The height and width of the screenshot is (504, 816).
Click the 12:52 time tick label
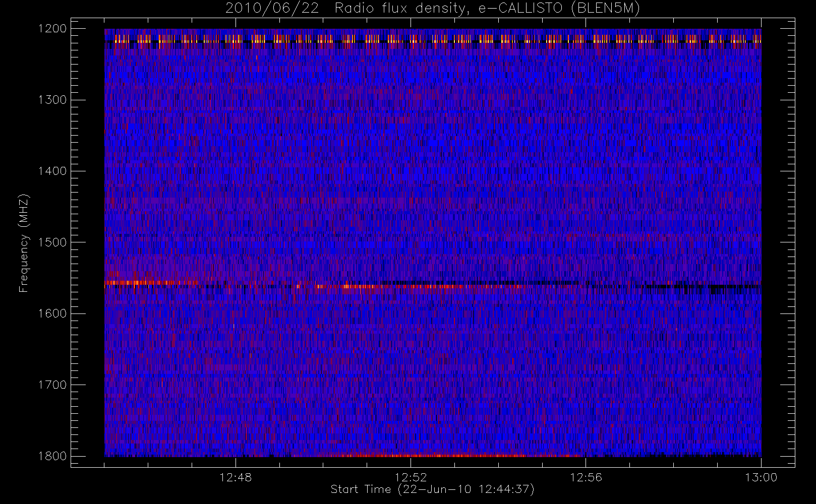point(411,477)
